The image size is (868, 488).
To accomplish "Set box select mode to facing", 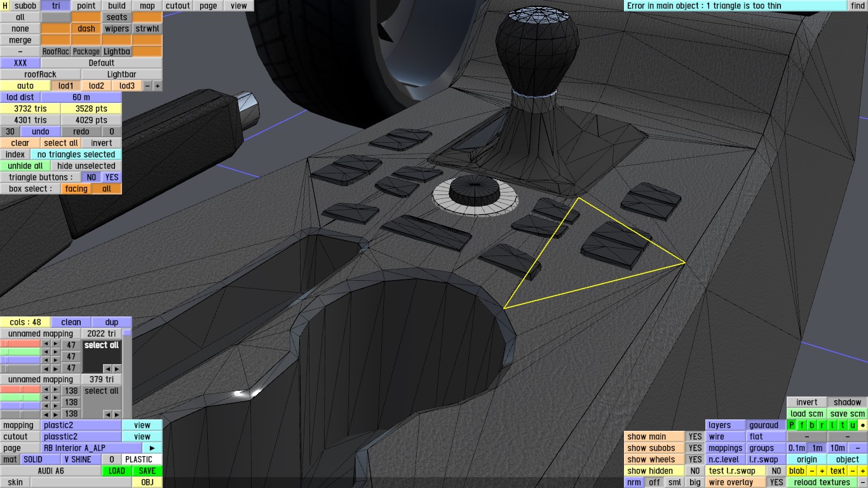I will click(76, 189).
